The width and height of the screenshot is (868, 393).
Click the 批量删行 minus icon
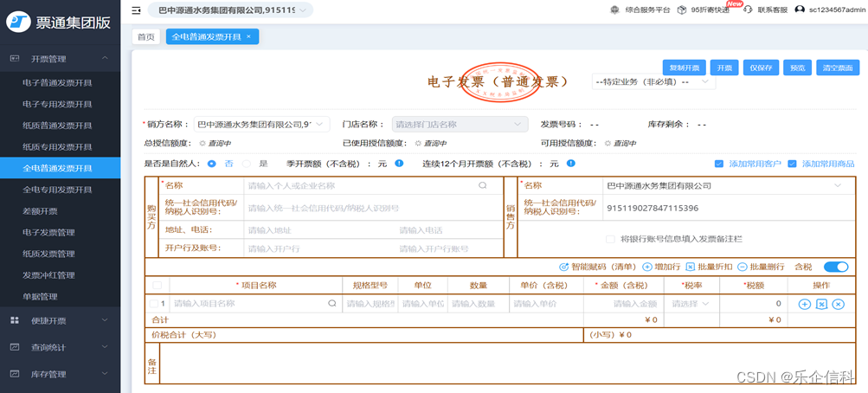(x=743, y=267)
